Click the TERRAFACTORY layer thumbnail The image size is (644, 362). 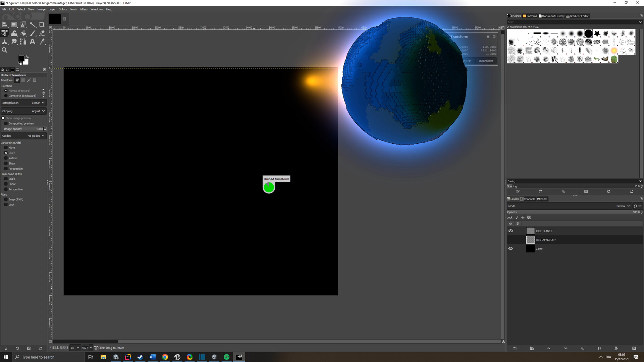pyautogui.click(x=530, y=240)
